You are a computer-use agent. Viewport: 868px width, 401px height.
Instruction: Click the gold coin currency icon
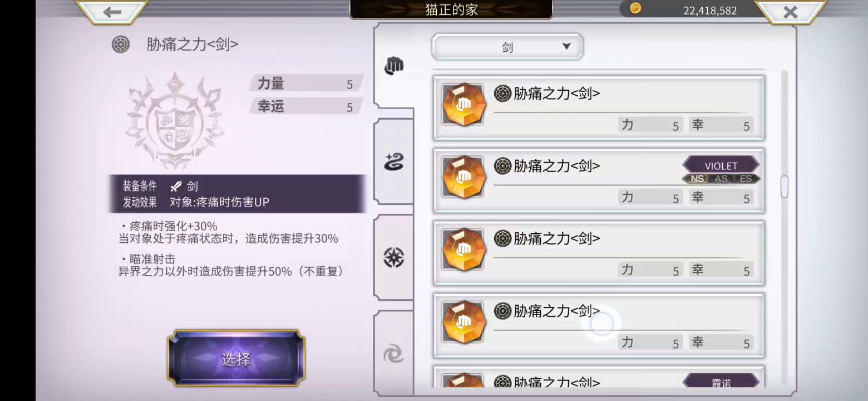point(635,8)
